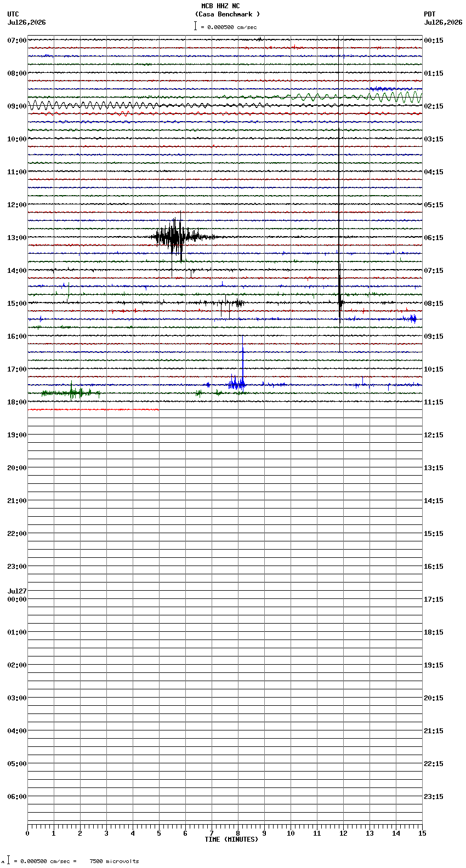
Task: Click the Casa Benchmark station name
Action: point(228,14)
